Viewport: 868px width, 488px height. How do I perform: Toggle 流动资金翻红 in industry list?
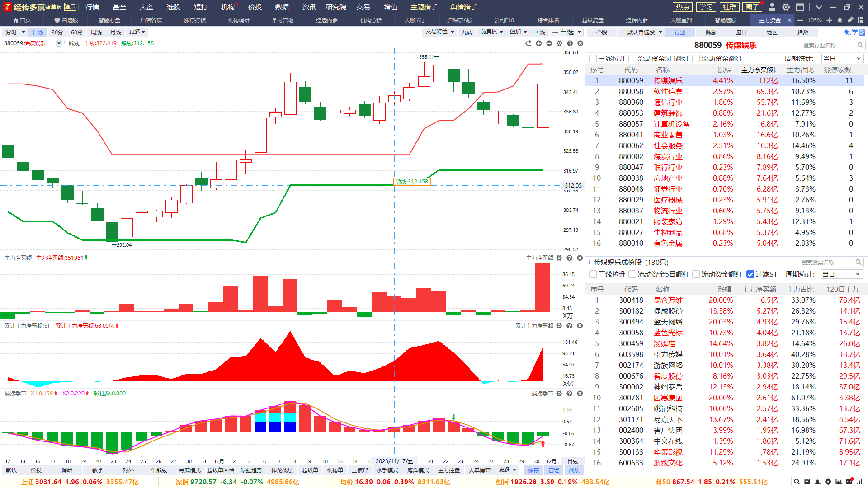[x=696, y=59]
